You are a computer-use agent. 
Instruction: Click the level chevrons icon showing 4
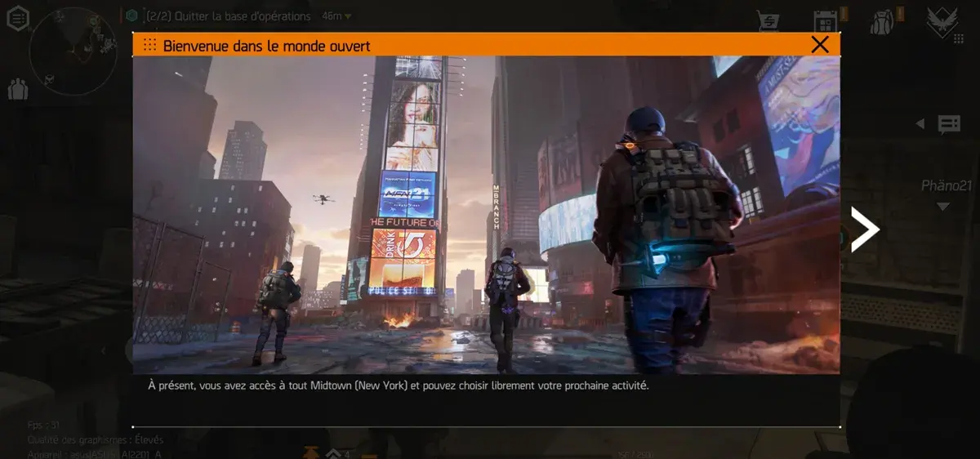coord(338,453)
